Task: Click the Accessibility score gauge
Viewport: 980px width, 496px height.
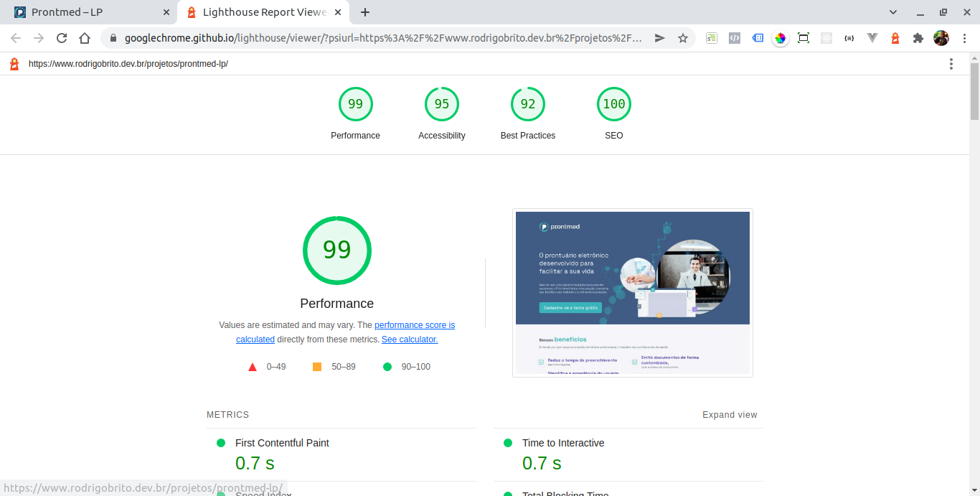Action: 441,103
